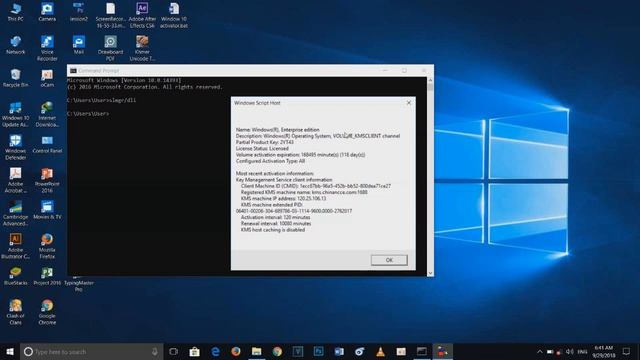Open the This PC desktop icon

pos(16,12)
